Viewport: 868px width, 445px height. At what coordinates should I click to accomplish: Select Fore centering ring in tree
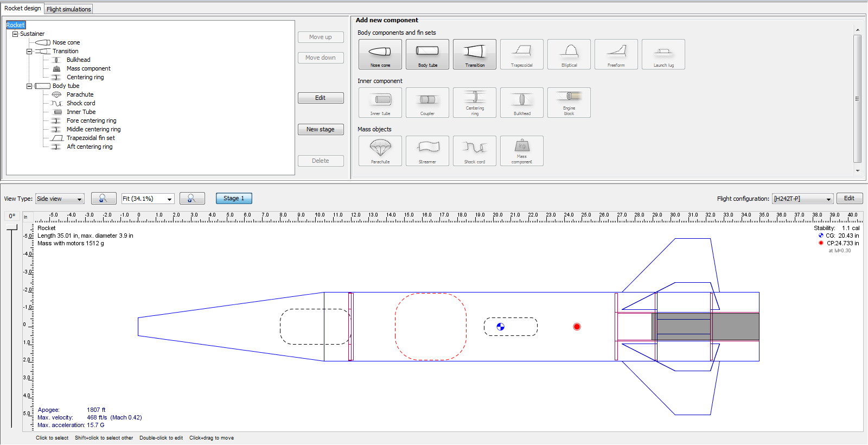(91, 120)
